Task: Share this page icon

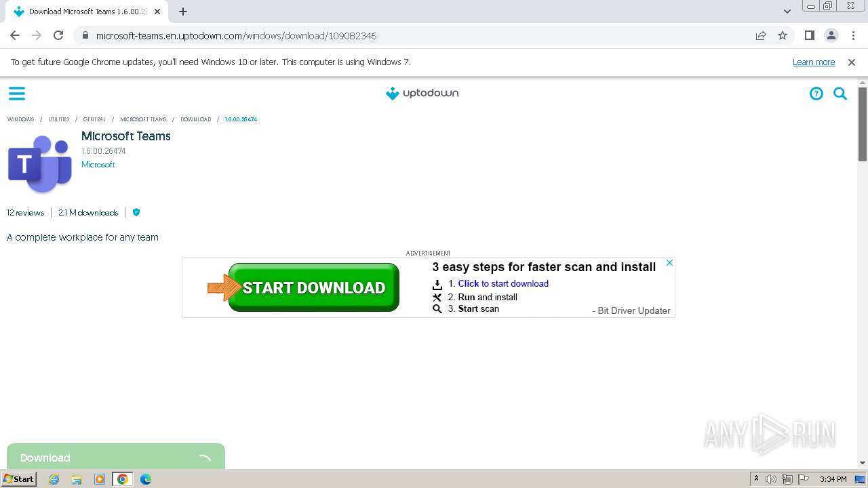Action: [761, 35]
